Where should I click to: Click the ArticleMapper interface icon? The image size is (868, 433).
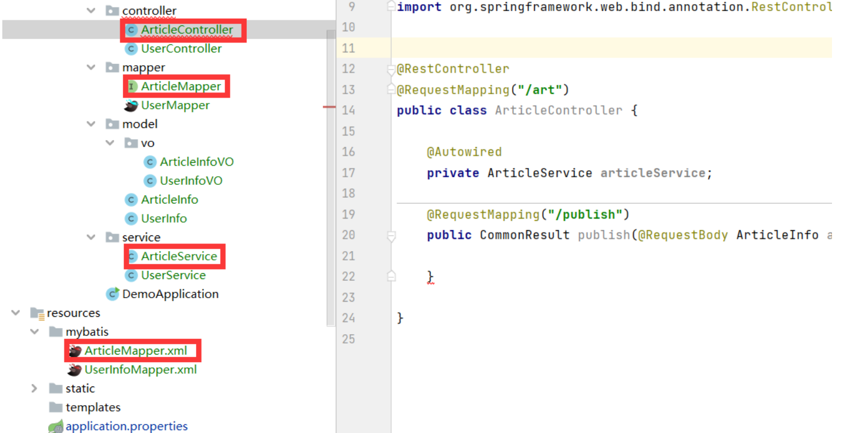pyautogui.click(x=132, y=87)
